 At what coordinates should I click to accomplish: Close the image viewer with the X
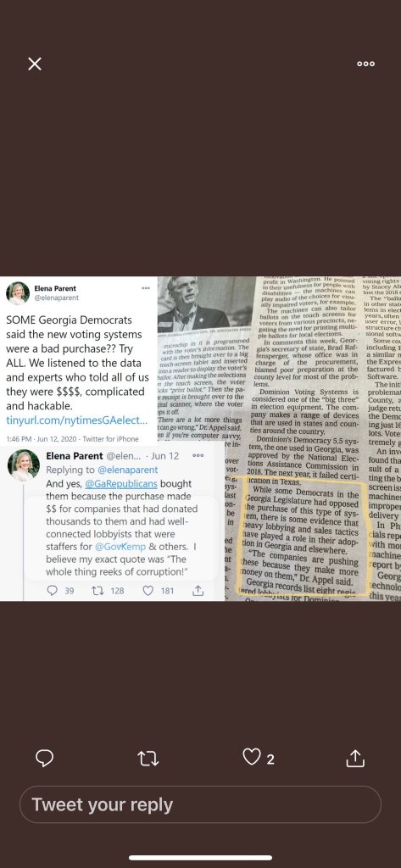[x=35, y=64]
